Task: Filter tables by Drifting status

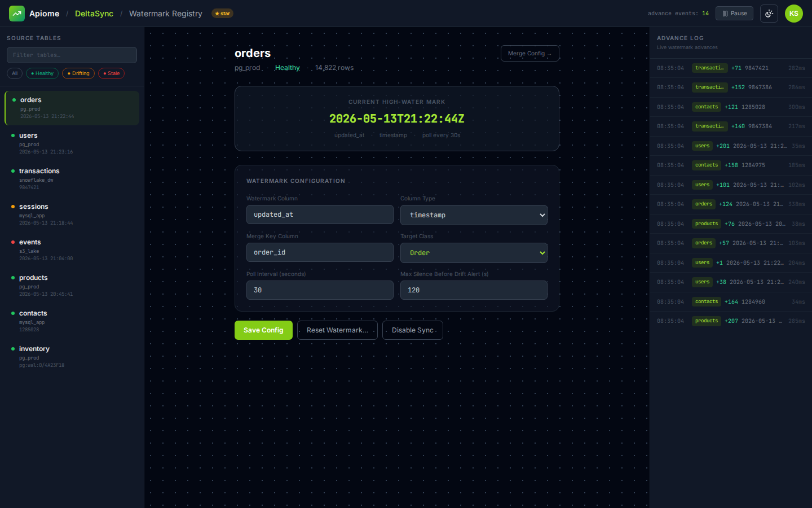Action: point(78,73)
